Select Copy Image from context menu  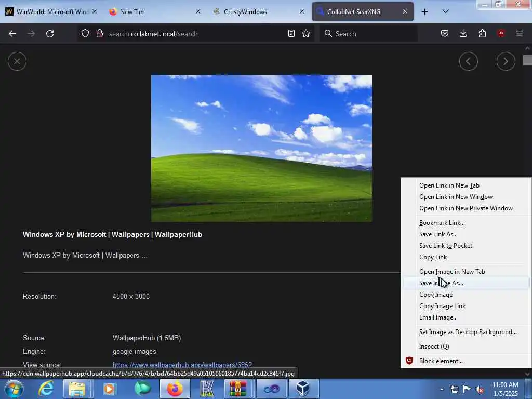pos(436,295)
